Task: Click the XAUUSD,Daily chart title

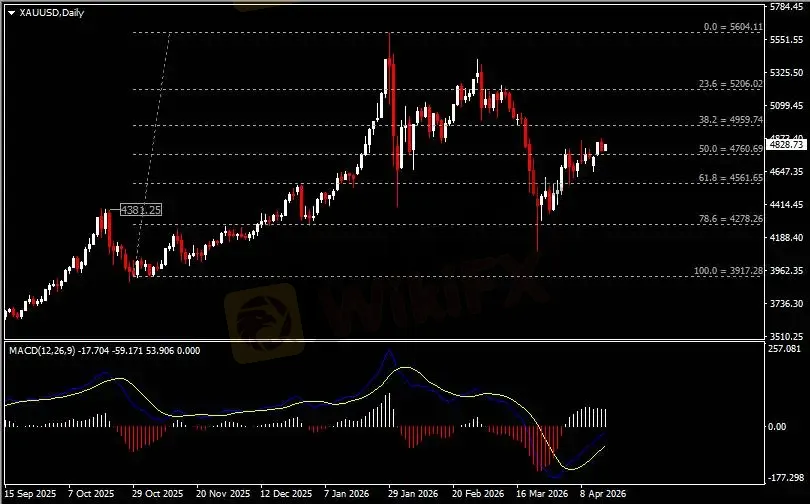Action: [46, 12]
